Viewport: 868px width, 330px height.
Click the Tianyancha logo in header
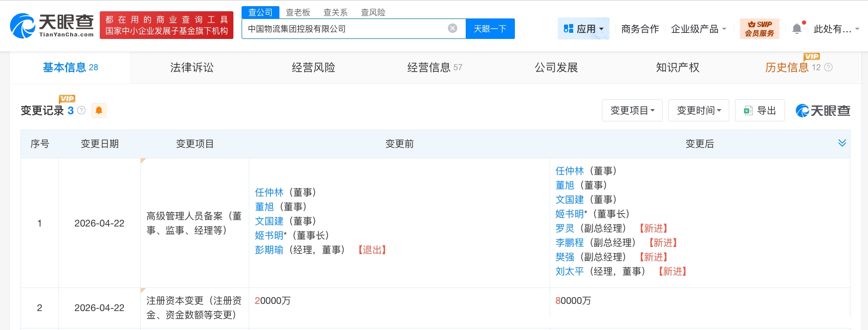pyautogui.click(x=52, y=26)
